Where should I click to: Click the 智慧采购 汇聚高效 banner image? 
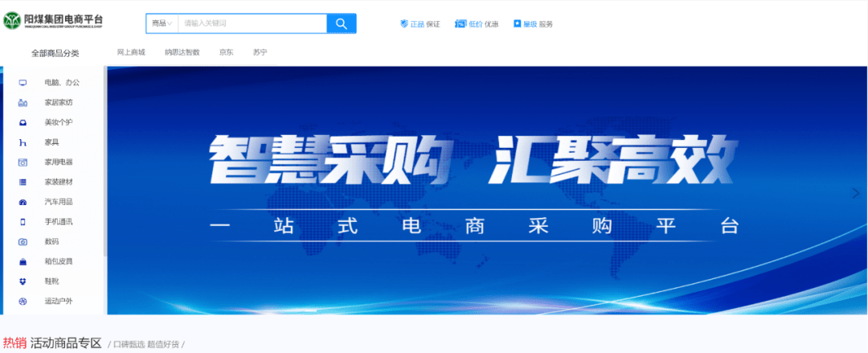point(487,191)
